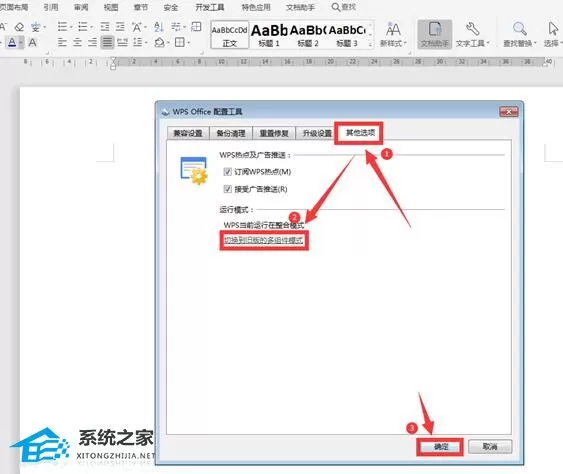This screenshot has height=474, width=563.
Task: Click the 确定 button
Action: coord(440,447)
